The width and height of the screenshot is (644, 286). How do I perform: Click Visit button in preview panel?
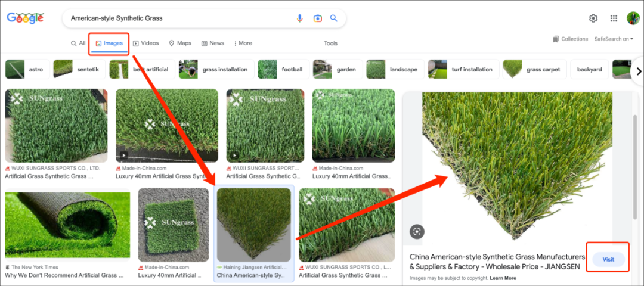(608, 259)
